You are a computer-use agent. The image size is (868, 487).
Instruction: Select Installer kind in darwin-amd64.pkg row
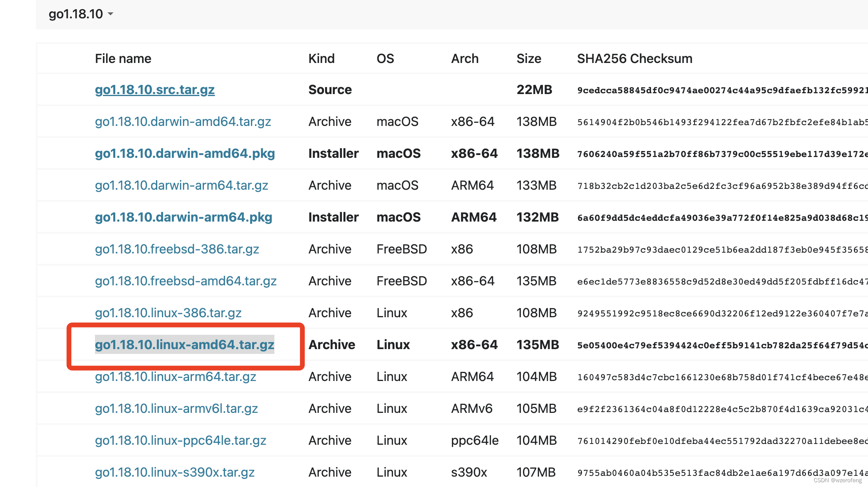point(333,153)
